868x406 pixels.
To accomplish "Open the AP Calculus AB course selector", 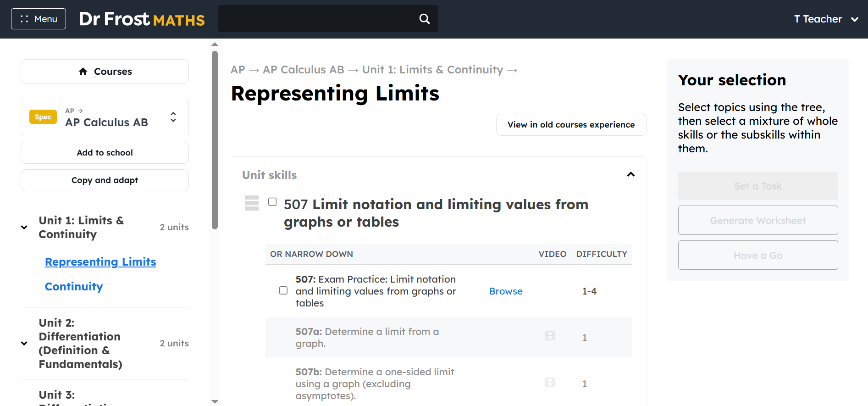I will [105, 117].
